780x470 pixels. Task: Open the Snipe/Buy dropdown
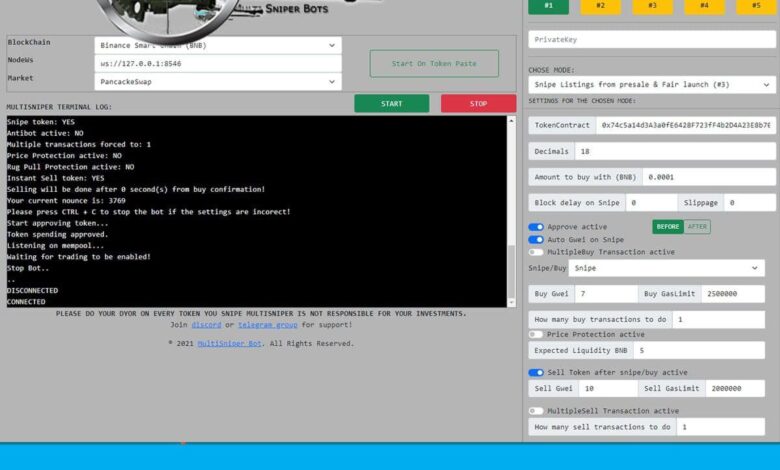[x=666, y=268]
